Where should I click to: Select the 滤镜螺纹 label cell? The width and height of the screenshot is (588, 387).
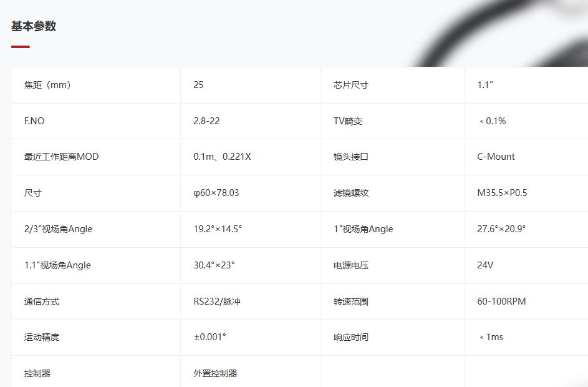(351, 193)
